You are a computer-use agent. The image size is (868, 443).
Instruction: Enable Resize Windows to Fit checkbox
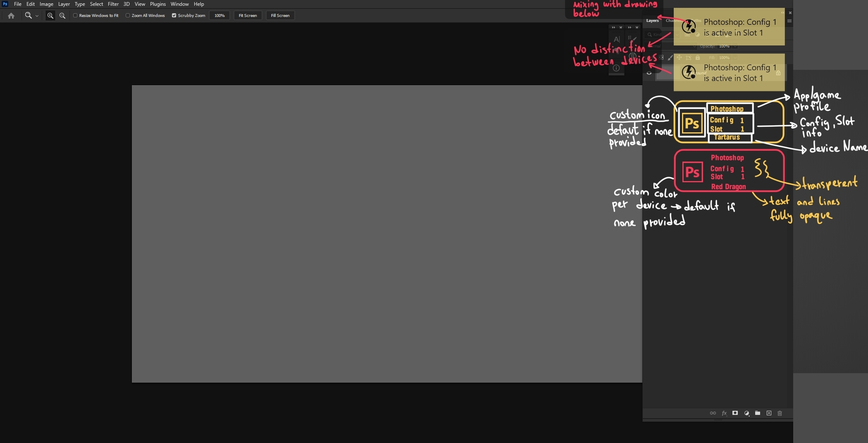pyautogui.click(x=75, y=16)
